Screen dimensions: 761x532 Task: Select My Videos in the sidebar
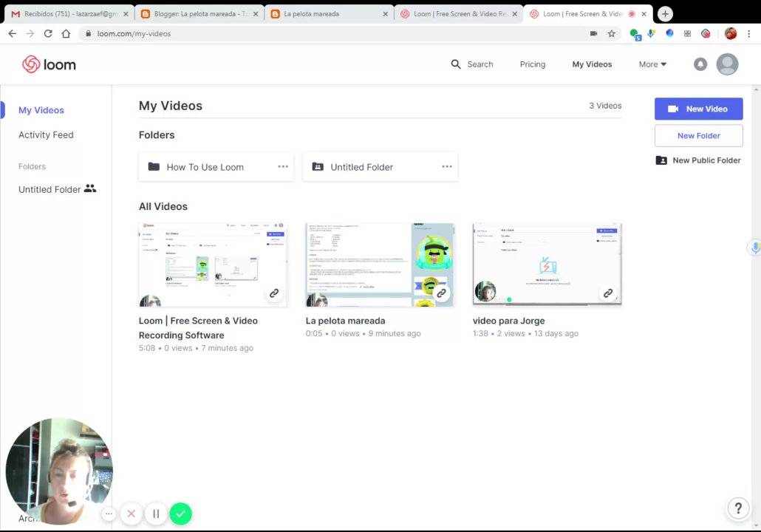[41, 110]
